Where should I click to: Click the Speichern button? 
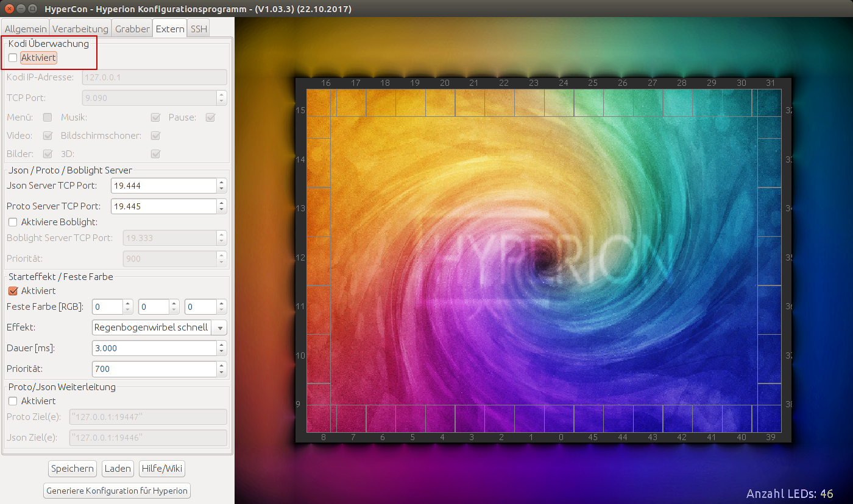[73, 469]
